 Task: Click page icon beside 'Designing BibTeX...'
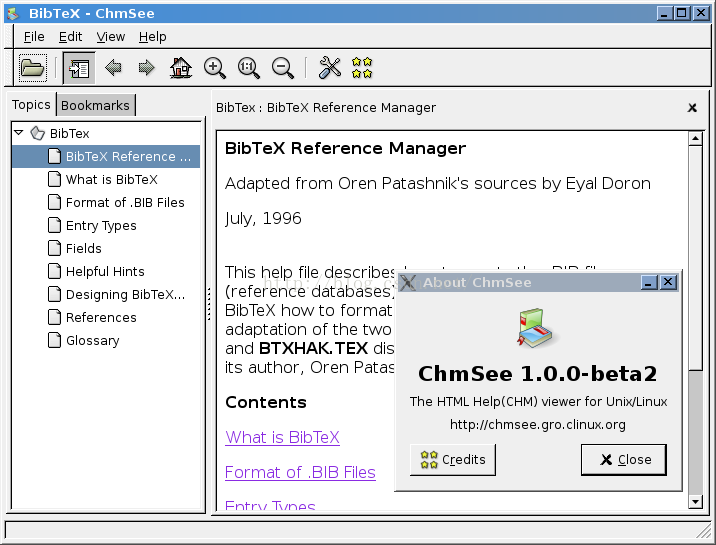coord(54,294)
